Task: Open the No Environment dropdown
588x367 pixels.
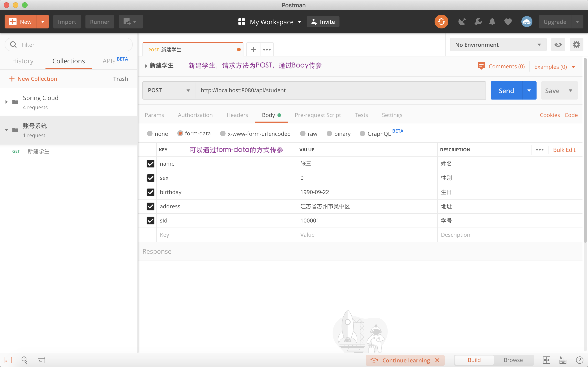Action: click(498, 45)
